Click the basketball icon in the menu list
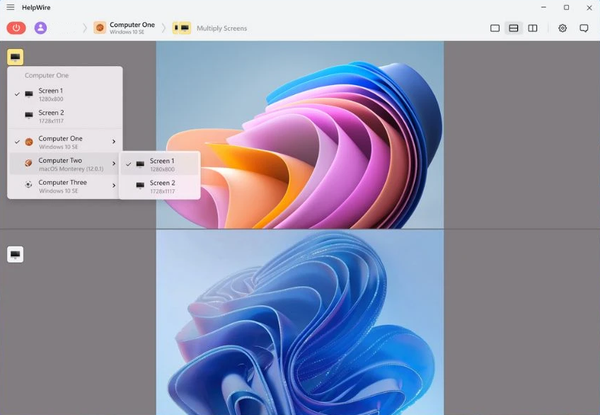Screen dimensions: 600x415 point(29,142)
